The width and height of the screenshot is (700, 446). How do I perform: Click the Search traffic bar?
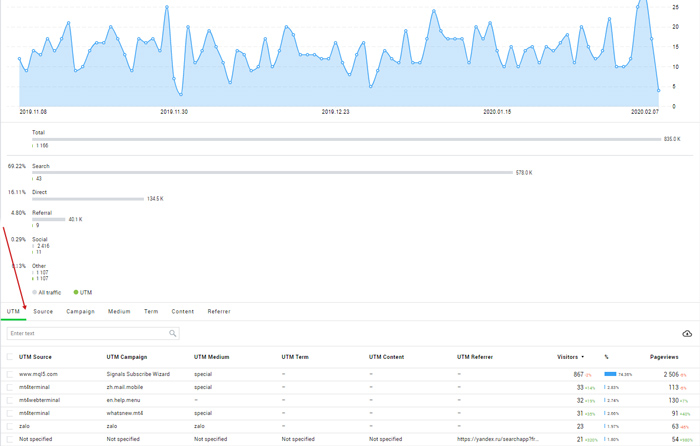tap(272, 172)
